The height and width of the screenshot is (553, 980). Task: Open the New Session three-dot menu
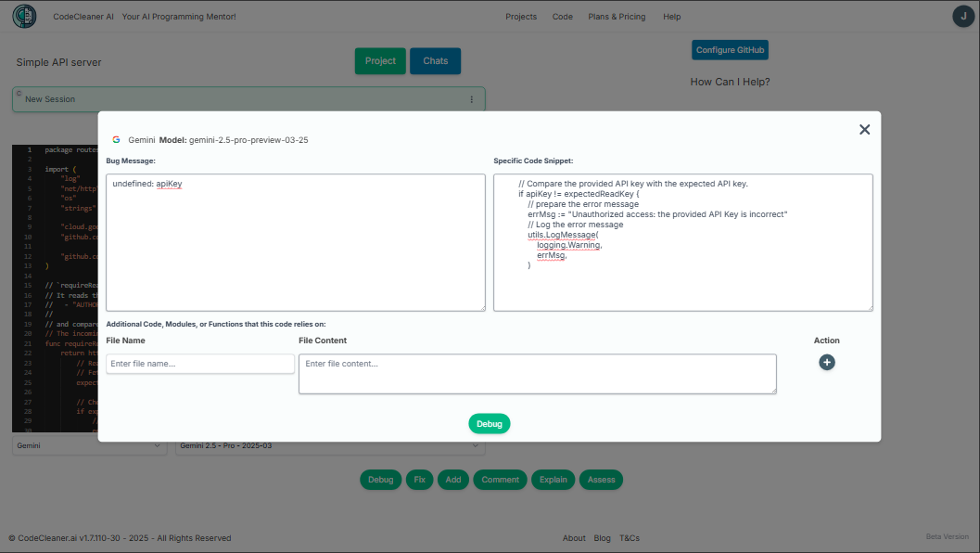pyautogui.click(x=471, y=99)
